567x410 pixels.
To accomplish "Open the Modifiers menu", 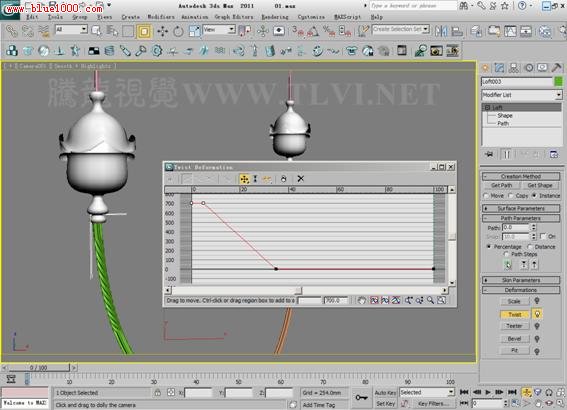I will coord(161,17).
